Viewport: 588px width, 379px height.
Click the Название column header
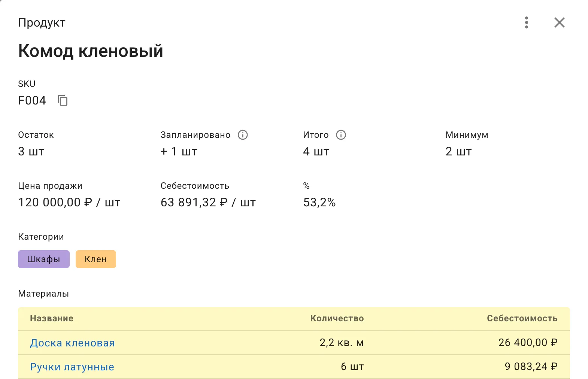click(x=52, y=318)
